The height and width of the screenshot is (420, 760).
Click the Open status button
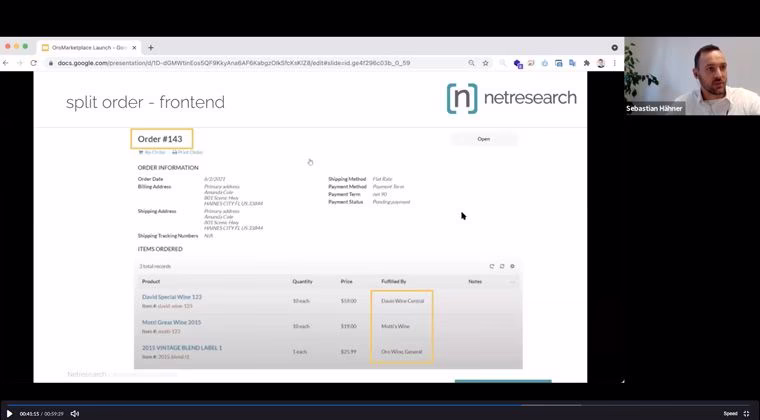(x=483, y=139)
